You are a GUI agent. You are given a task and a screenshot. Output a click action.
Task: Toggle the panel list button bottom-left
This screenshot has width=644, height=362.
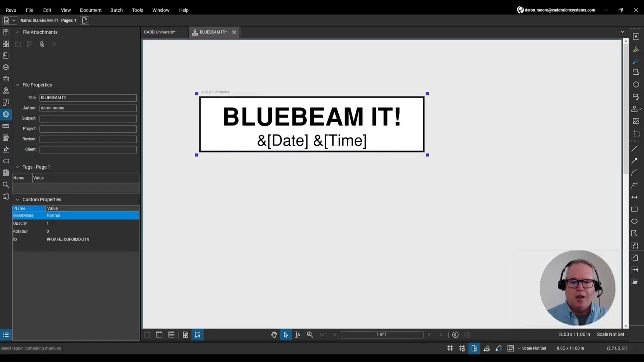tap(6, 335)
